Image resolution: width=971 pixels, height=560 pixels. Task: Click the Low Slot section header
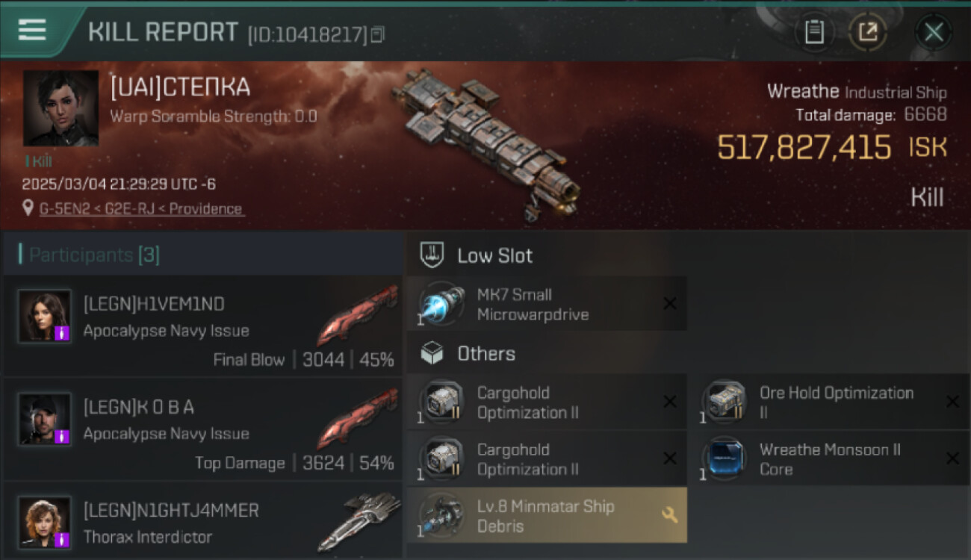tap(477, 255)
